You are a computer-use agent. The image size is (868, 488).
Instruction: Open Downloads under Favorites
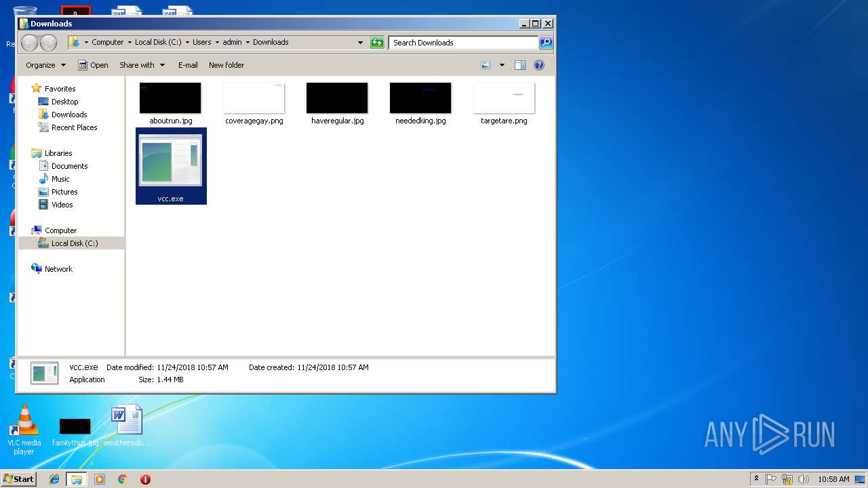tap(69, 115)
